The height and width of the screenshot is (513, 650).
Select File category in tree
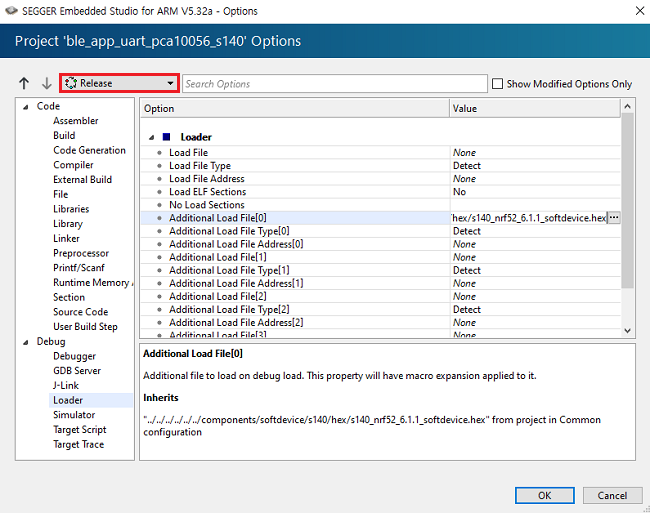click(61, 194)
